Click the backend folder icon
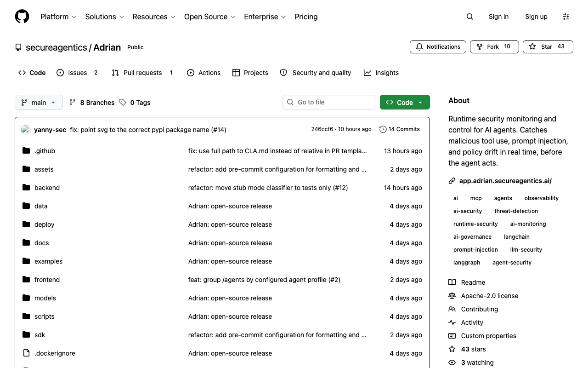Viewport: 588px width, 368px height. coord(26,188)
